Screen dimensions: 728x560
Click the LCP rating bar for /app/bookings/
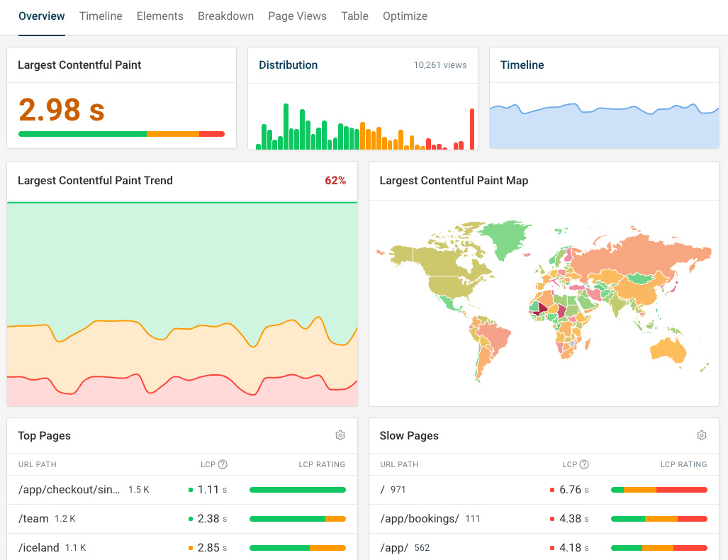tap(659, 519)
